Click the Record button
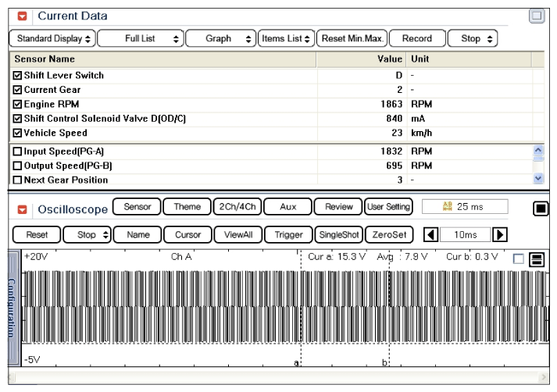 pyautogui.click(x=417, y=38)
